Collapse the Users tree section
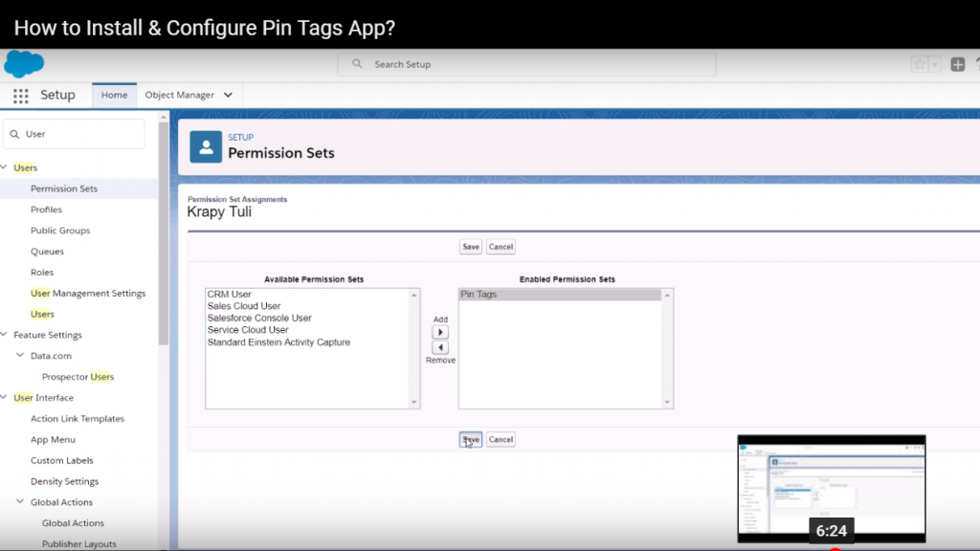 pyautogui.click(x=4, y=166)
